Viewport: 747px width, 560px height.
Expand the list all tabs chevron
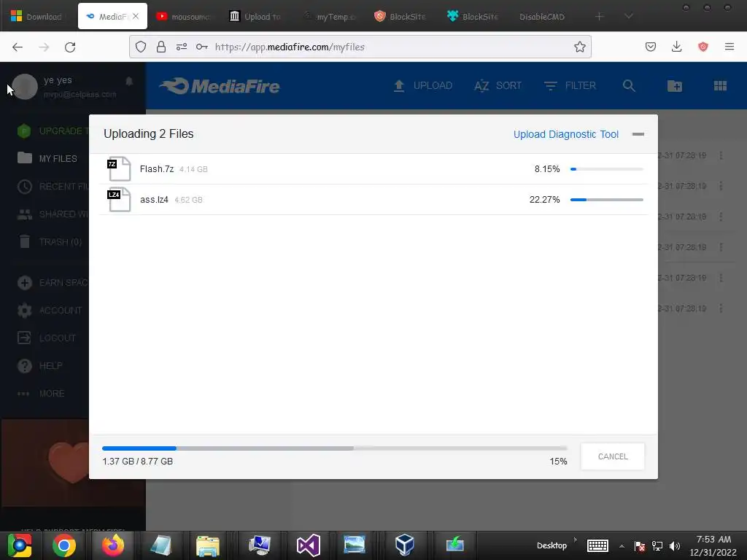point(629,16)
